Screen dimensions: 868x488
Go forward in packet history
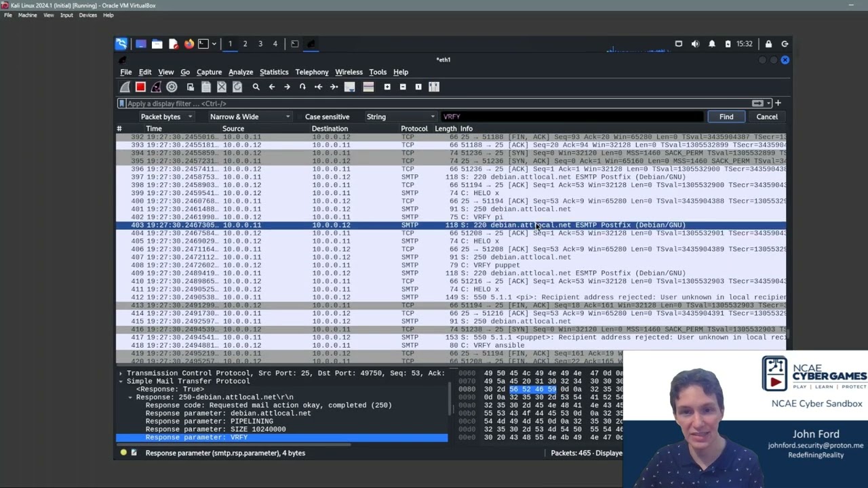pyautogui.click(x=287, y=87)
